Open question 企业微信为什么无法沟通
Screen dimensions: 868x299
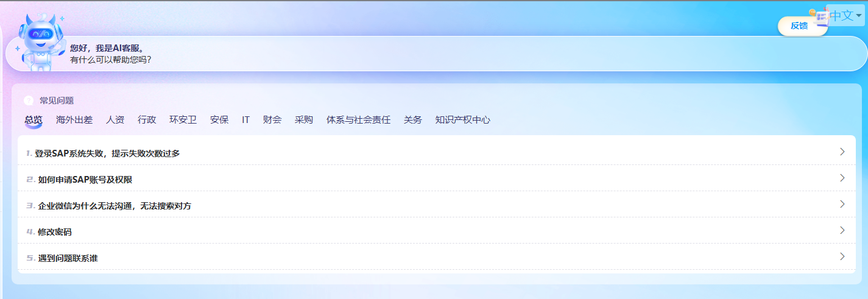(437, 205)
